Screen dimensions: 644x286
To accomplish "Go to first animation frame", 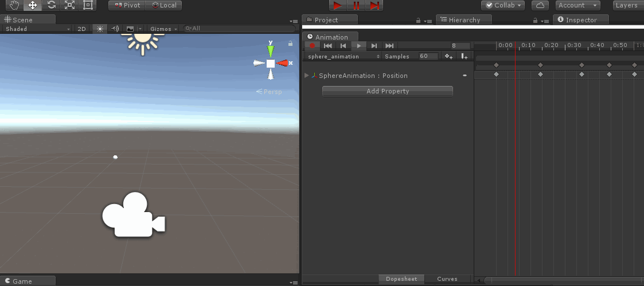I will pos(328,46).
